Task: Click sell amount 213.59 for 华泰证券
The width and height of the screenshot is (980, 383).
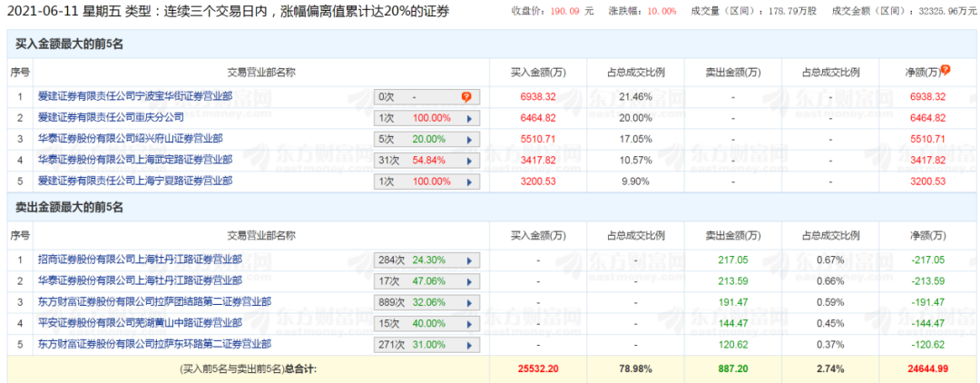Action: (x=733, y=281)
